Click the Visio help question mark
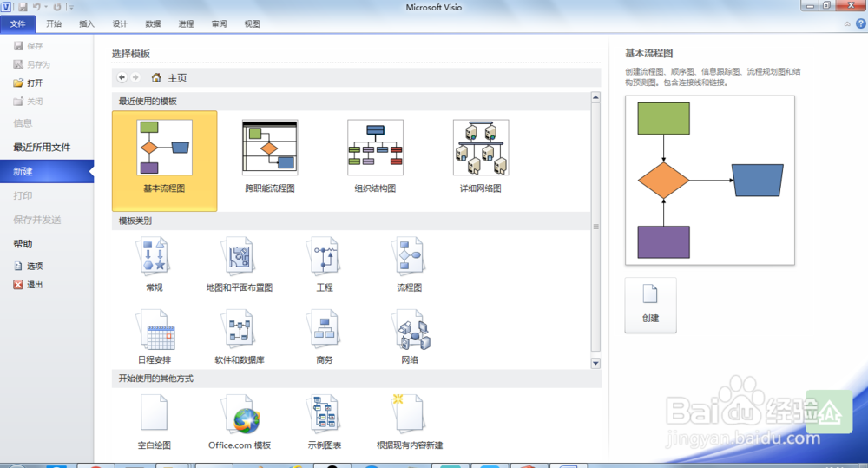The width and height of the screenshot is (868, 468). click(861, 23)
